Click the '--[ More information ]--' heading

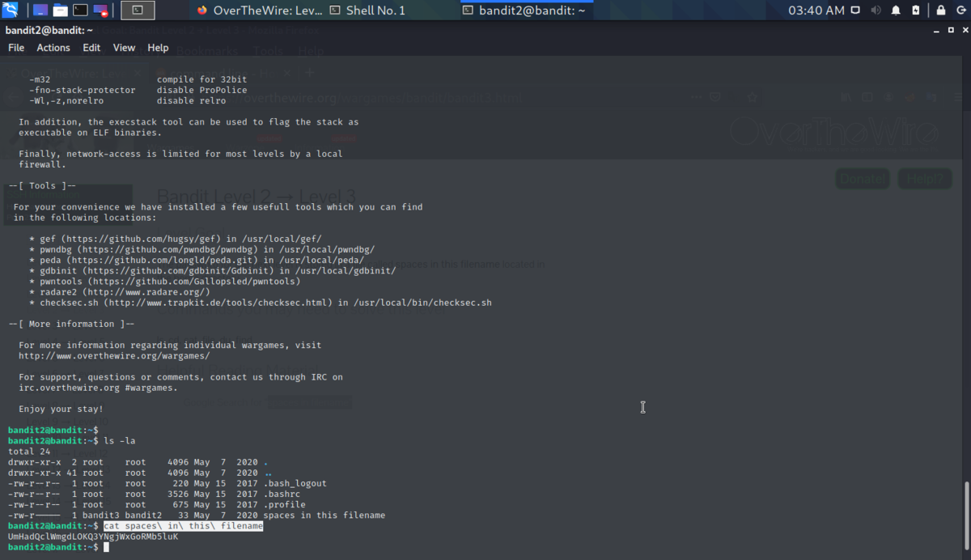[71, 324]
